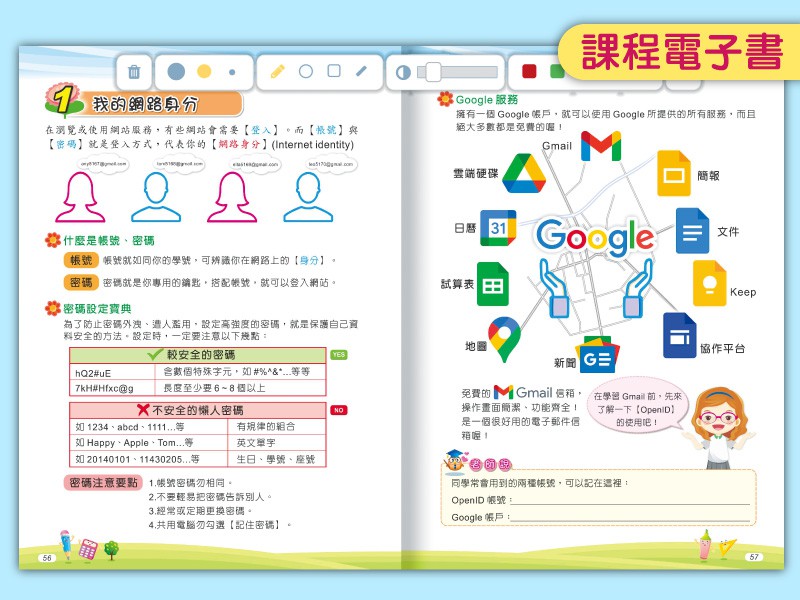
Task: Select the square shape tool
Action: coord(334,72)
